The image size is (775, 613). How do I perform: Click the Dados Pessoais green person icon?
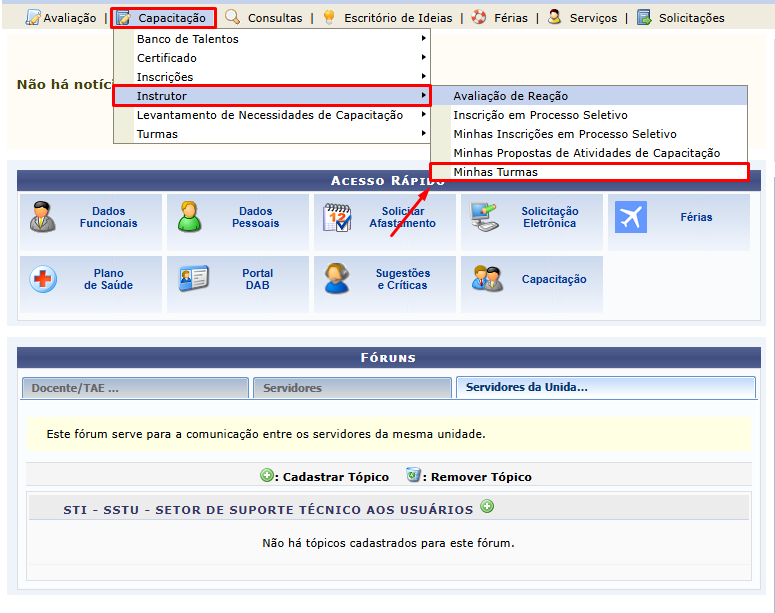(x=189, y=217)
